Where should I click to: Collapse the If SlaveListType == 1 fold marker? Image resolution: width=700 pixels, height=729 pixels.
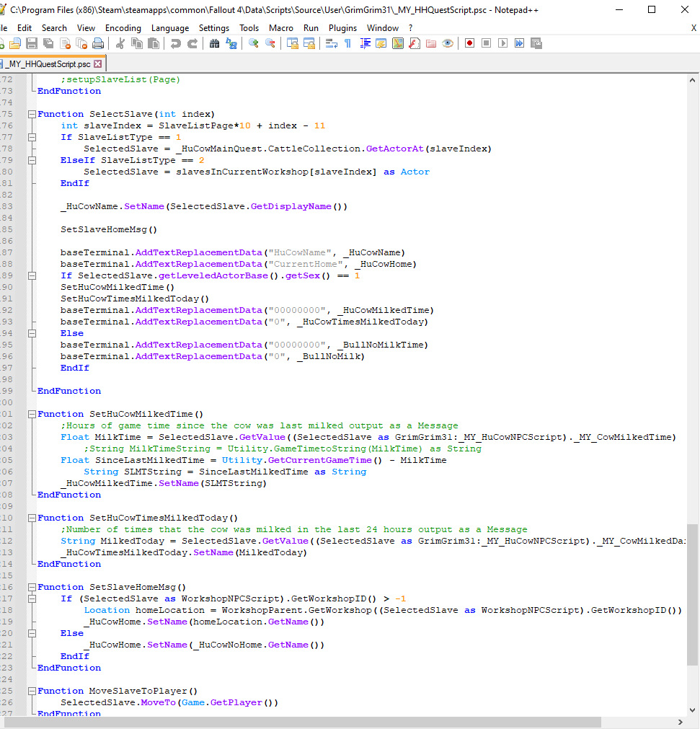click(x=32, y=137)
